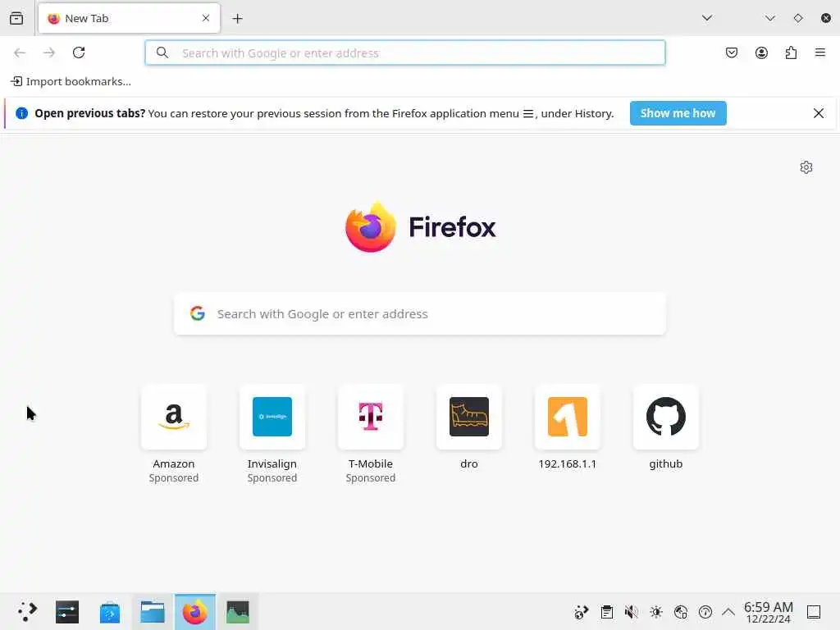840x630 pixels.
Task: Launch Discover software center from taskbar
Action: click(110, 612)
